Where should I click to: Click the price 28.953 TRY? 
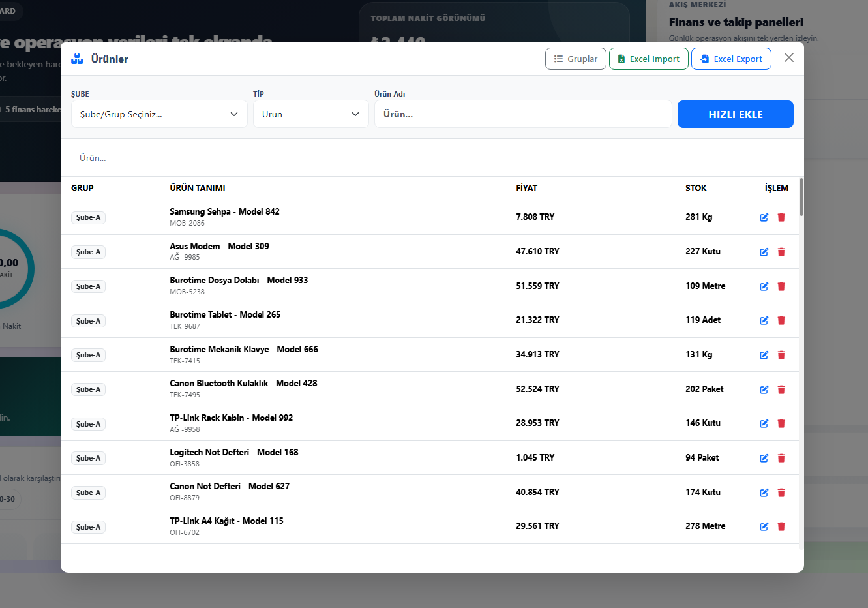537,423
